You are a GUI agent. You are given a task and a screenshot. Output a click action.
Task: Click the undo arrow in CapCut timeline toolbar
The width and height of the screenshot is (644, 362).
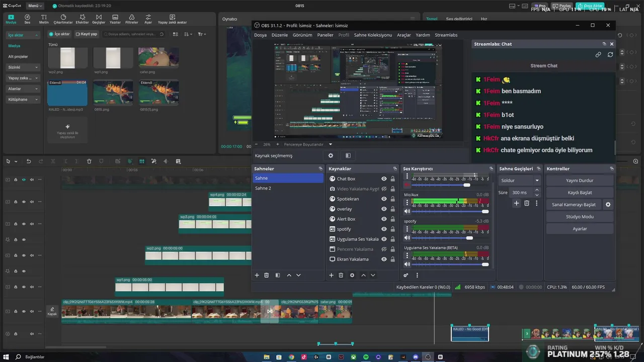tap(29, 161)
